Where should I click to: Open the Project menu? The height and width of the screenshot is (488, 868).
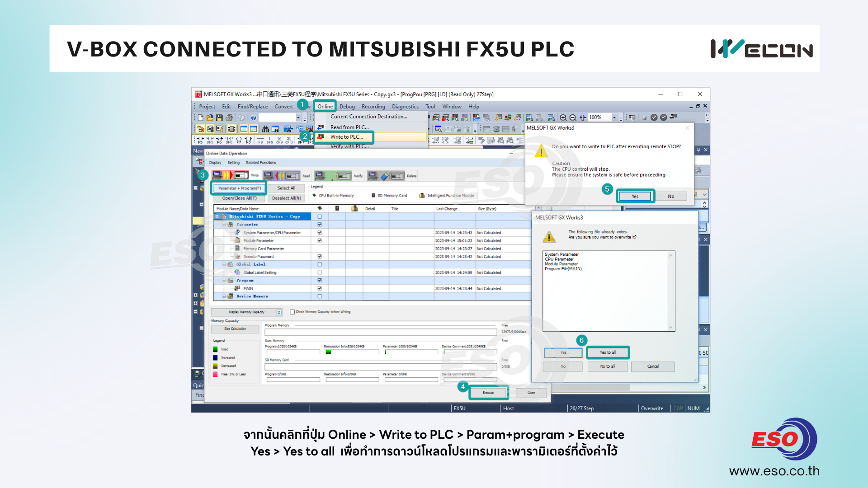(x=207, y=107)
